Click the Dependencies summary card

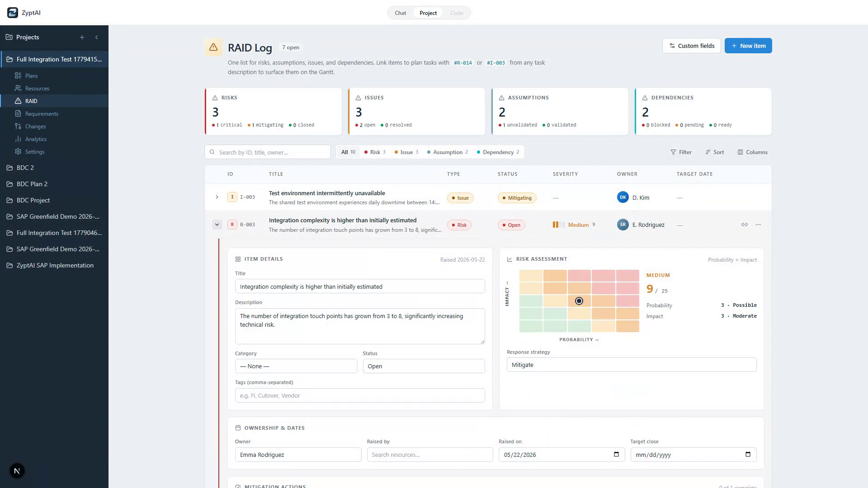[703, 112]
